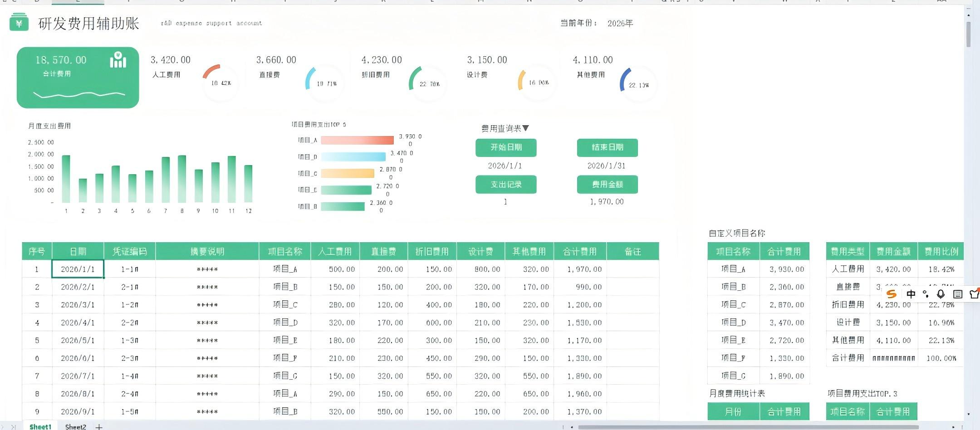Click the green 折旧费用 donut gauge
The image size is (980, 430).
click(428, 83)
